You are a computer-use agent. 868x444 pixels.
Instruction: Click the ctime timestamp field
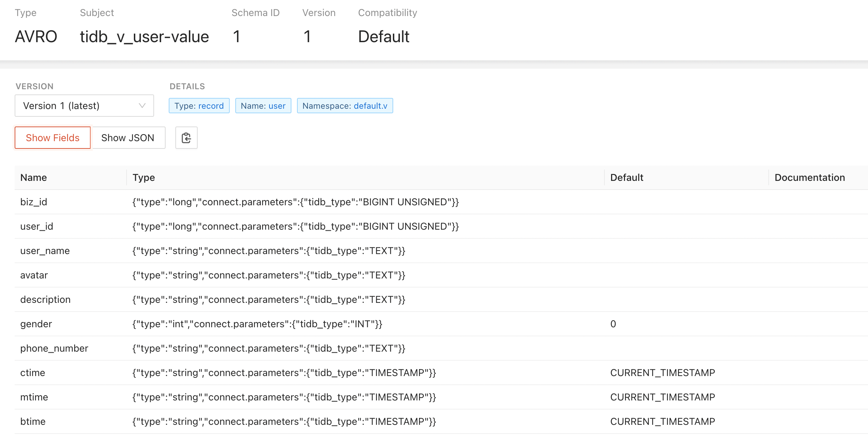(x=32, y=373)
